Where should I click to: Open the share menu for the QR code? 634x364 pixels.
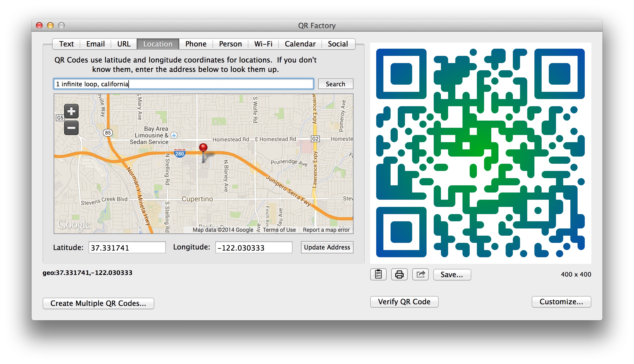420,274
